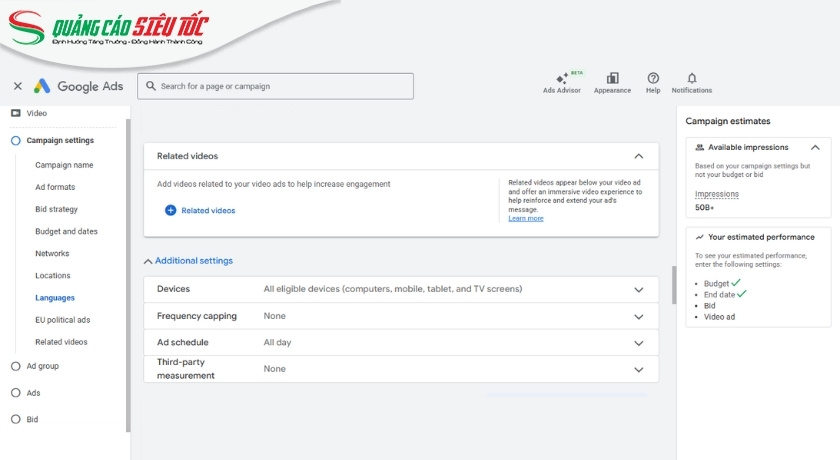Open Locations in the sidebar menu
Viewport: 840px width, 460px height.
(x=53, y=275)
